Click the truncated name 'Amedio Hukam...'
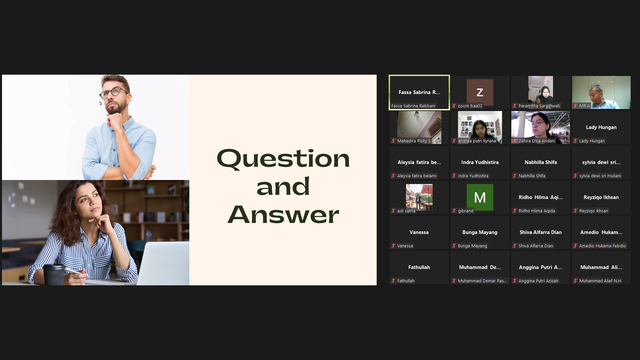Image resolution: width=640 pixels, height=360 pixels. point(601,232)
